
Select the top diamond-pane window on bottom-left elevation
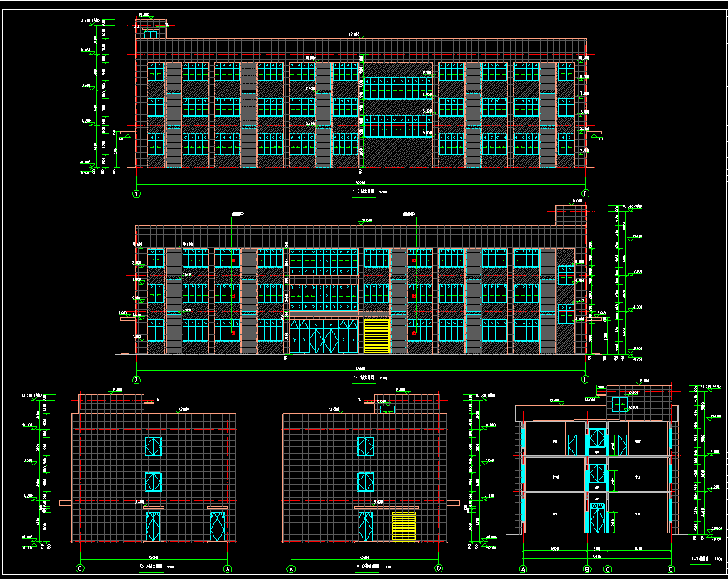pos(154,446)
